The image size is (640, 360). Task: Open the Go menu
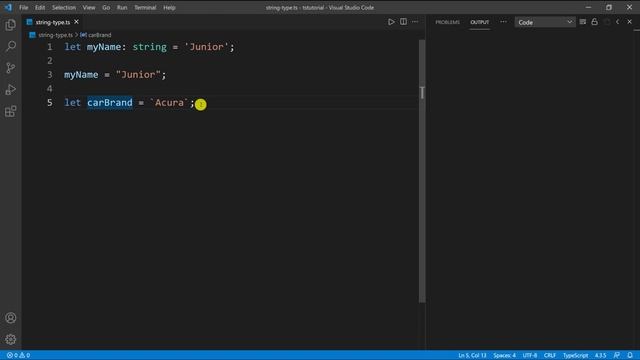106,7
